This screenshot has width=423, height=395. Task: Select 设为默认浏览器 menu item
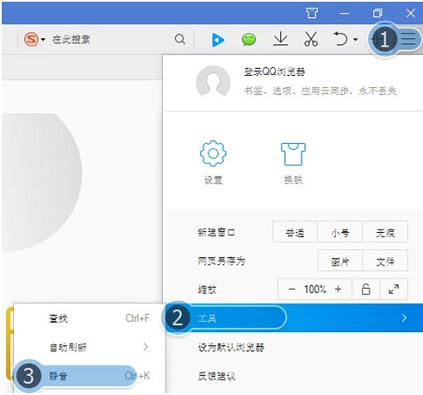[x=231, y=347]
